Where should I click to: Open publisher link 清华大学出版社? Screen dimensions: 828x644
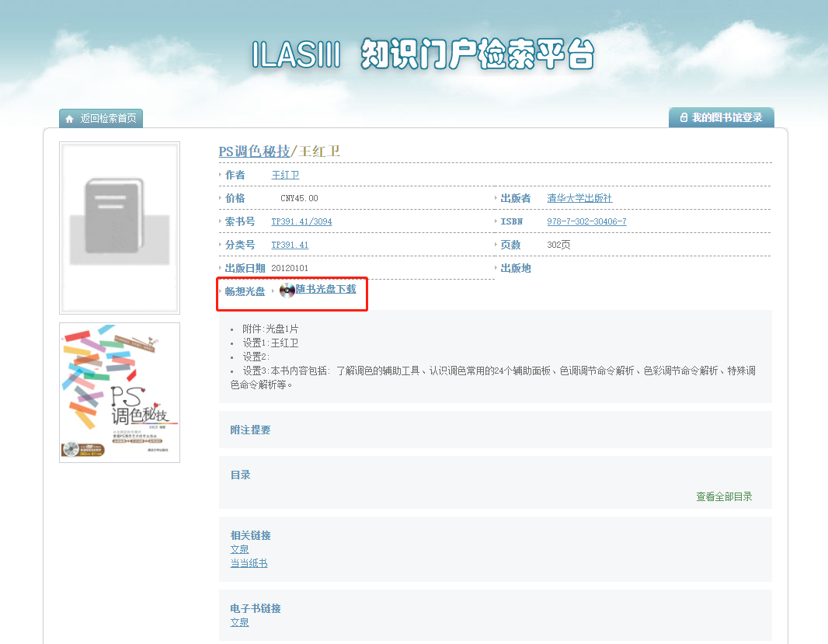[579, 199]
